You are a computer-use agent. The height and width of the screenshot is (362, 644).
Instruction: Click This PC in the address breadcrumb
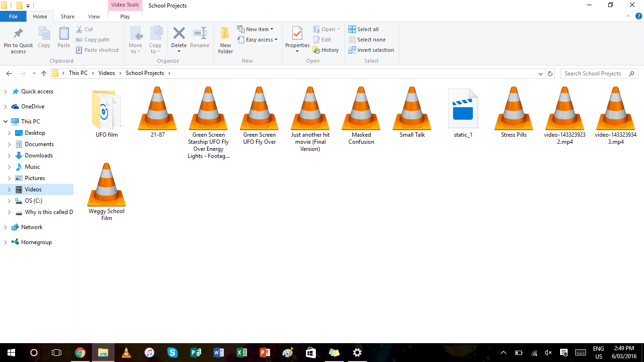[x=78, y=73]
